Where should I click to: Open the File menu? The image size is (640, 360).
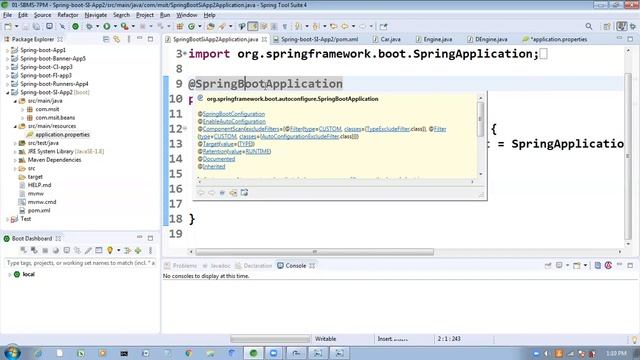pyautogui.click(x=7, y=15)
